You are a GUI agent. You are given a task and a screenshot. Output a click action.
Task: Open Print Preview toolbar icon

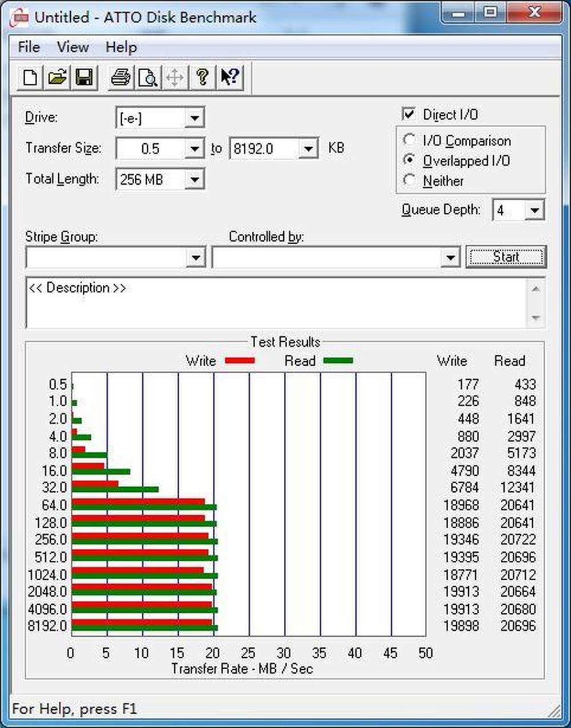pos(147,77)
